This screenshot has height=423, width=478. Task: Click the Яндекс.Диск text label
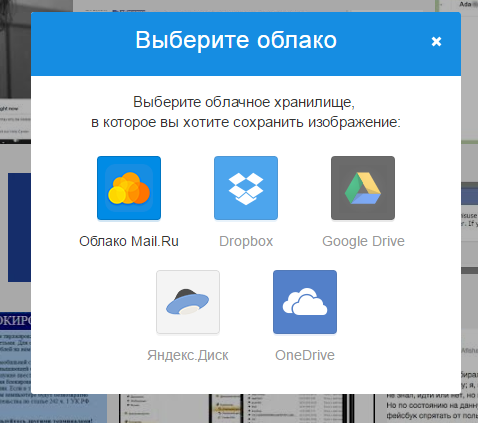(x=188, y=356)
